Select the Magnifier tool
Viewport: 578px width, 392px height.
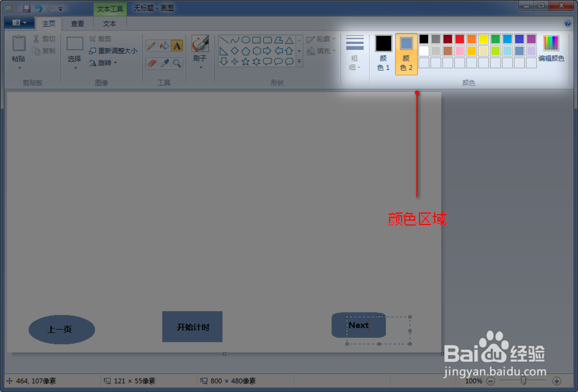177,63
